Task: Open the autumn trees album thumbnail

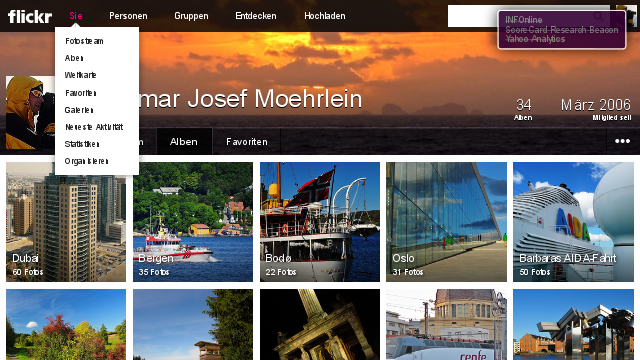Action: point(66,324)
